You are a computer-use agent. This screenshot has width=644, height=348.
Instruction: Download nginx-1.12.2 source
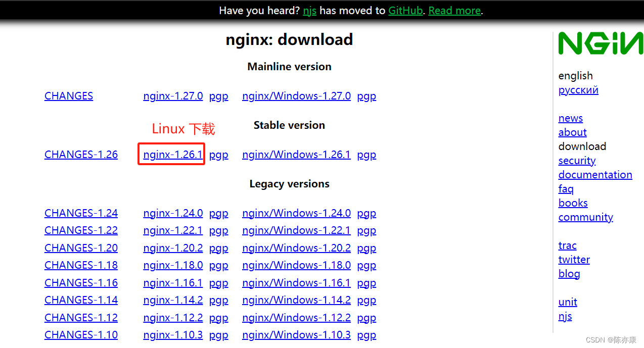click(x=173, y=318)
